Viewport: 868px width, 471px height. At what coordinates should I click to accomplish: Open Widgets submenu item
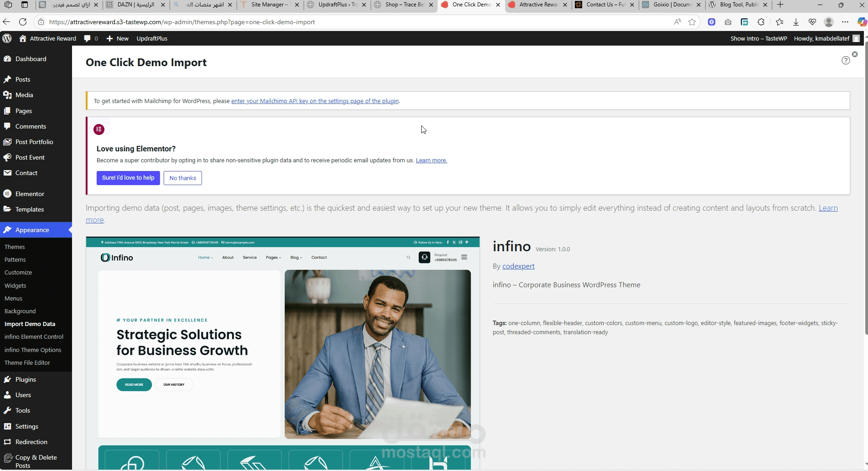[x=15, y=285]
